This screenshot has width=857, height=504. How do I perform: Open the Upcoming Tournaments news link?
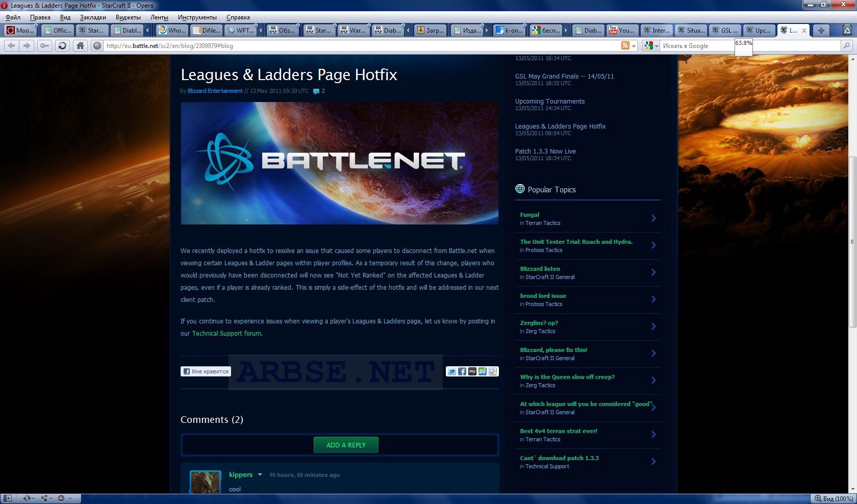[550, 101]
